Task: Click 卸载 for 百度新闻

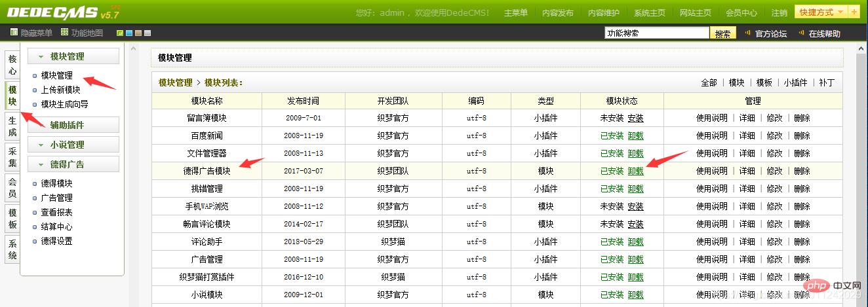Action: coord(636,135)
